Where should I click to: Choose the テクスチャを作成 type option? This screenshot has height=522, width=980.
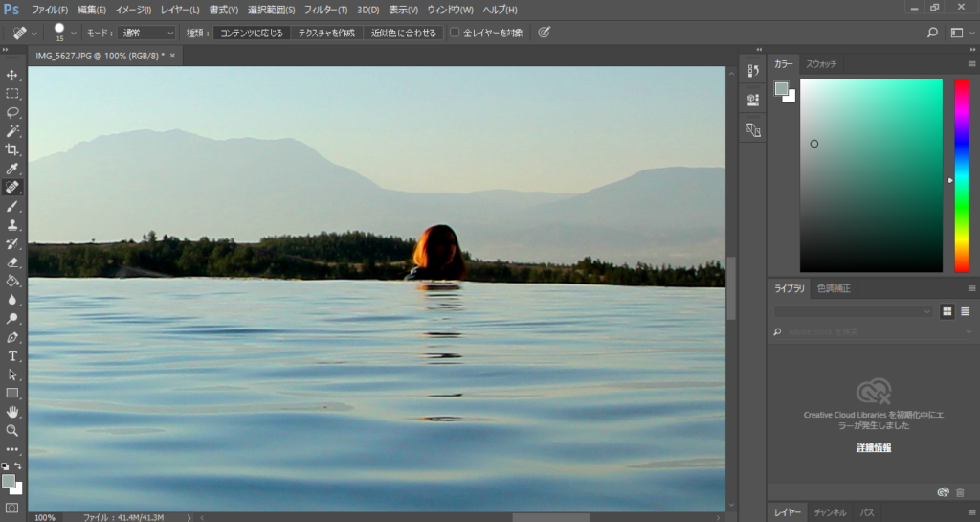click(326, 33)
